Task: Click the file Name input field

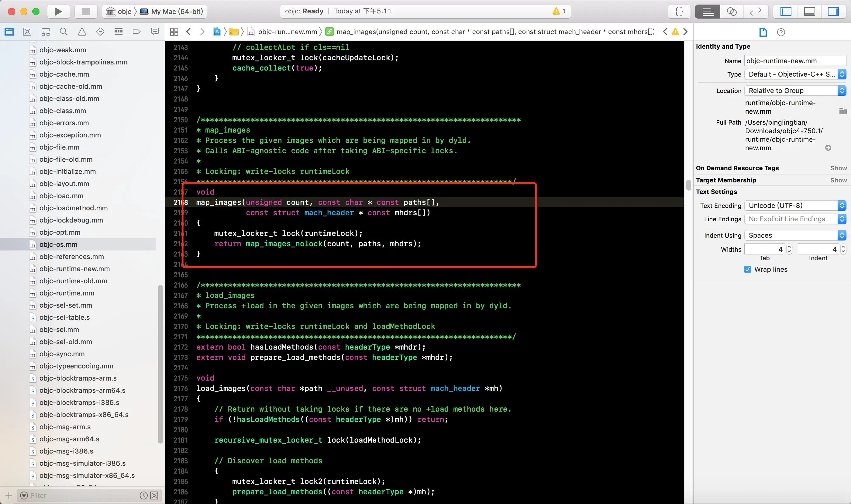Action: (795, 61)
